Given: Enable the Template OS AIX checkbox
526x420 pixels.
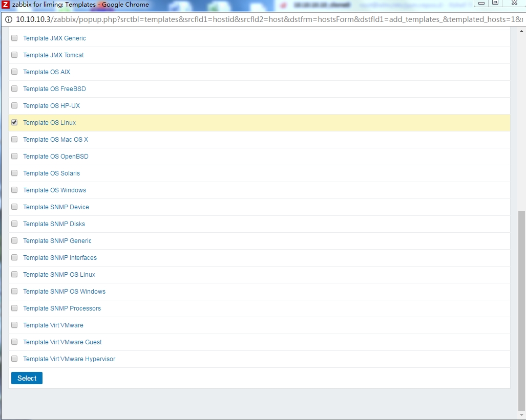Looking at the screenshot, I should tap(14, 72).
